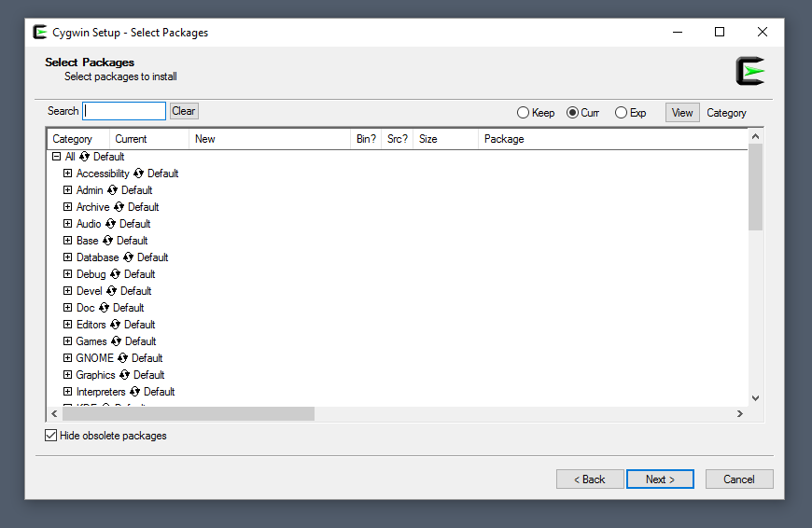Uncheck Hide obsolete packages checkbox
Image resolution: width=812 pixels, height=528 pixels.
[50, 436]
